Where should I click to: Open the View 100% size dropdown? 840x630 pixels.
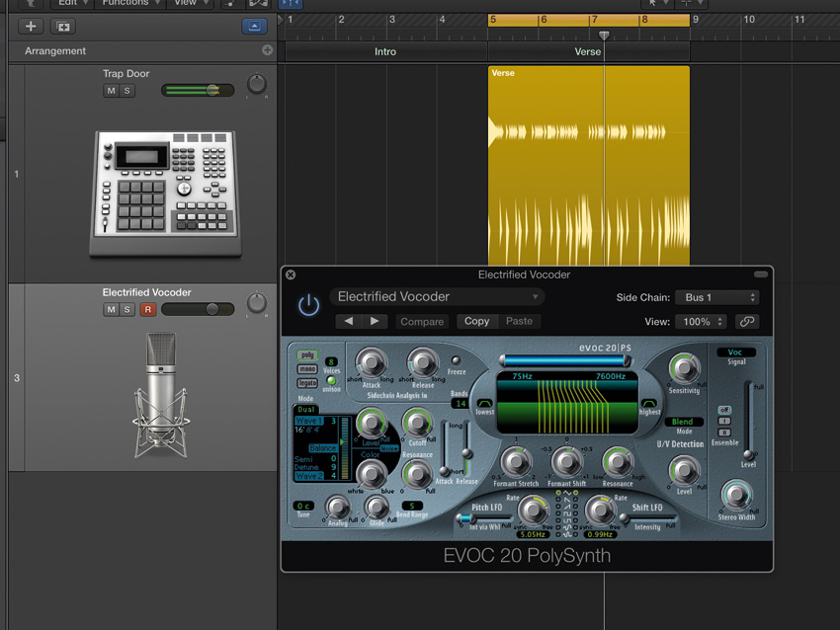click(x=702, y=322)
